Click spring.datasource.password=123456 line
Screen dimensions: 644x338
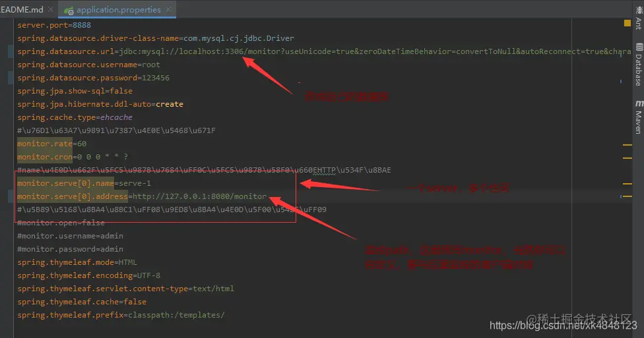pyautogui.click(x=93, y=78)
